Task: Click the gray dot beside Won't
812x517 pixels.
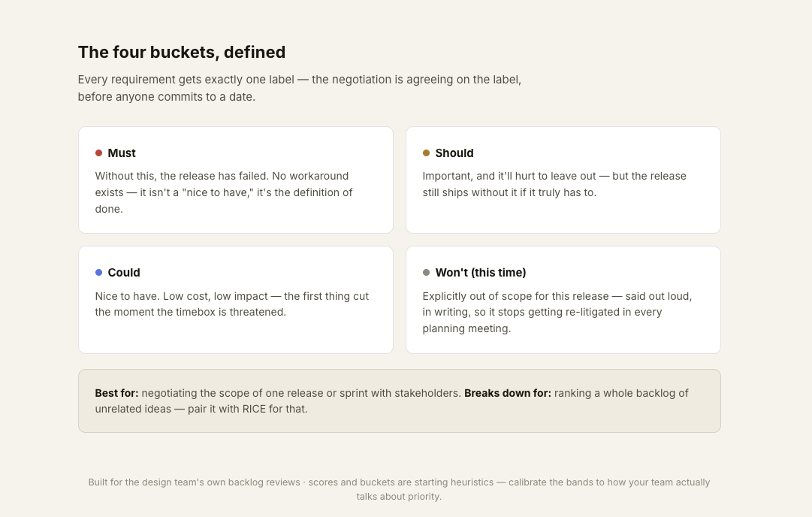Action: tap(426, 273)
